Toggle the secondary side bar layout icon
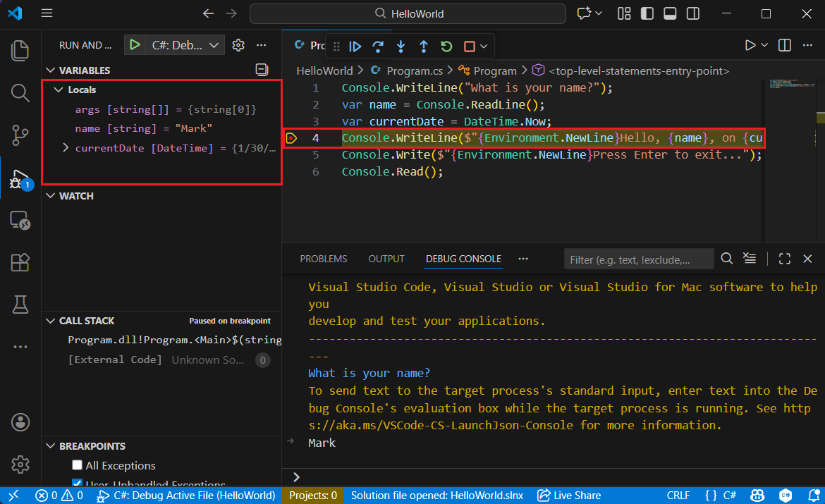 pyautogui.click(x=693, y=13)
